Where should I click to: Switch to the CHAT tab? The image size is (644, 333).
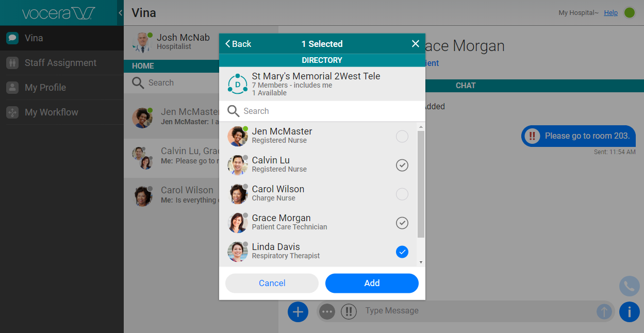click(x=465, y=85)
